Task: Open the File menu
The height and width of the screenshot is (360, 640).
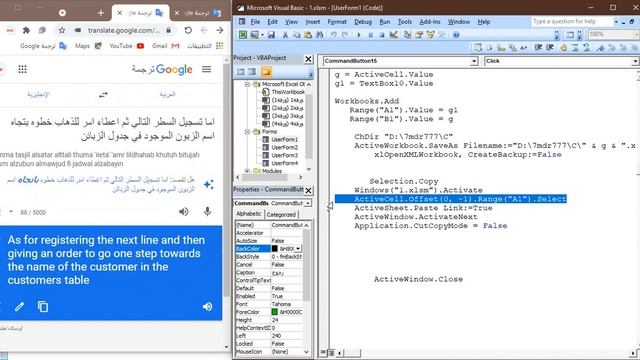Action: (255, 22)
